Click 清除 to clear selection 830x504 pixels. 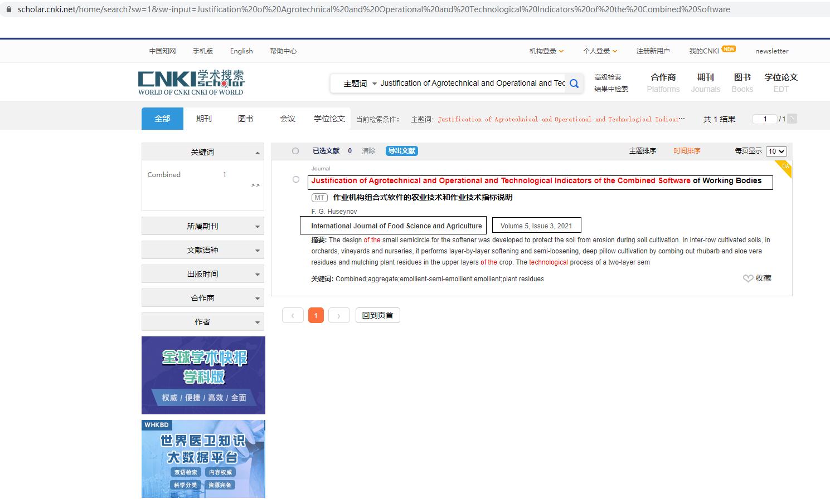368,151
